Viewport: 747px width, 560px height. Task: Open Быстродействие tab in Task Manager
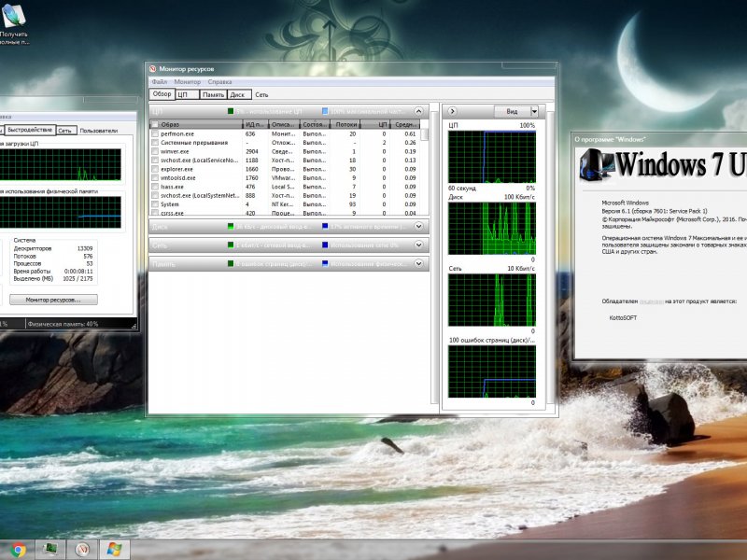(x=30, y=130)
